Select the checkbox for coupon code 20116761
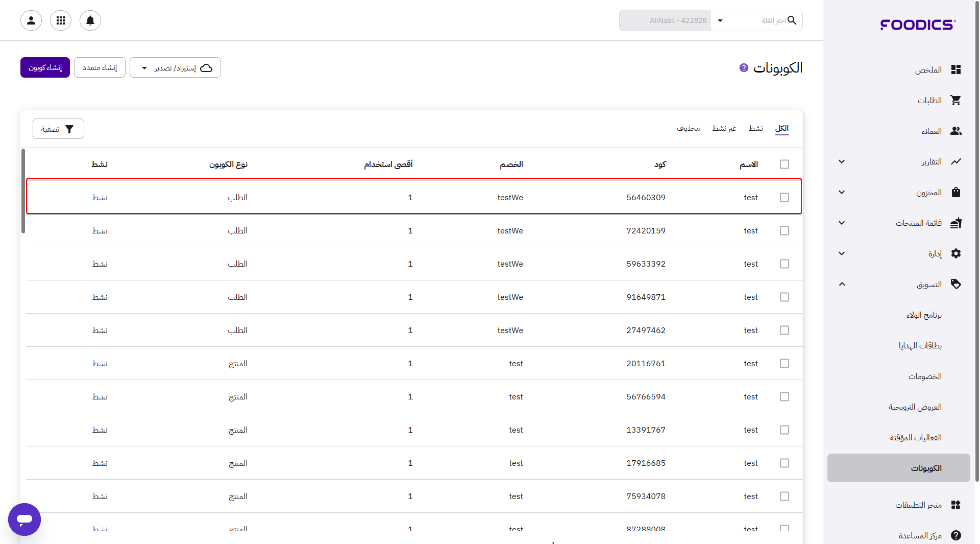980x544 pixels. [x=785, y=364]
